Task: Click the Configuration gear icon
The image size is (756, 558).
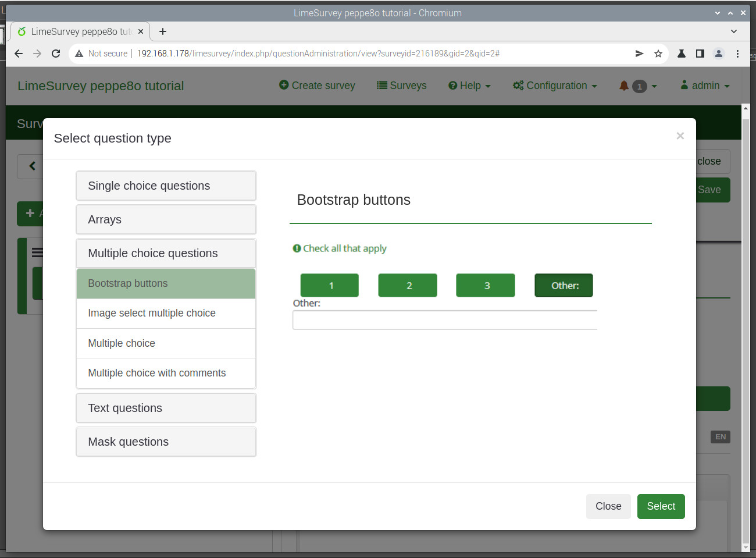Action: point(518,86)
